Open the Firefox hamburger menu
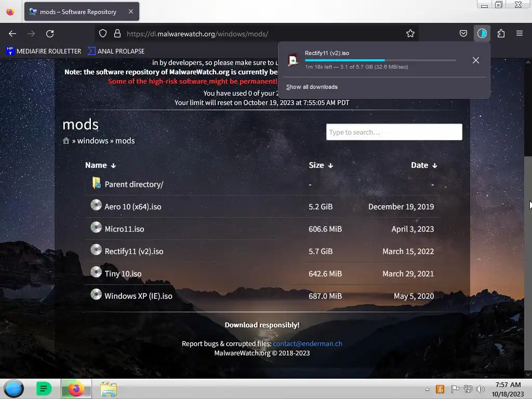 [x=519, y=33]
